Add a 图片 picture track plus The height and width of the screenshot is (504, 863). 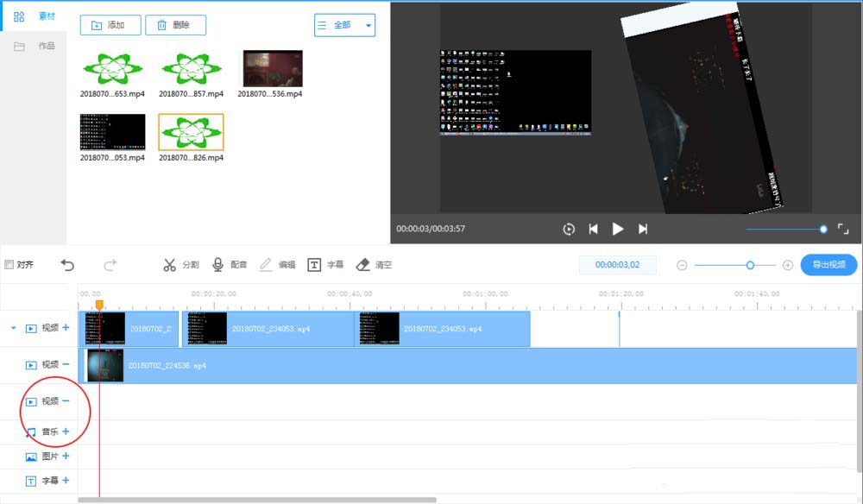click(66, 456)
